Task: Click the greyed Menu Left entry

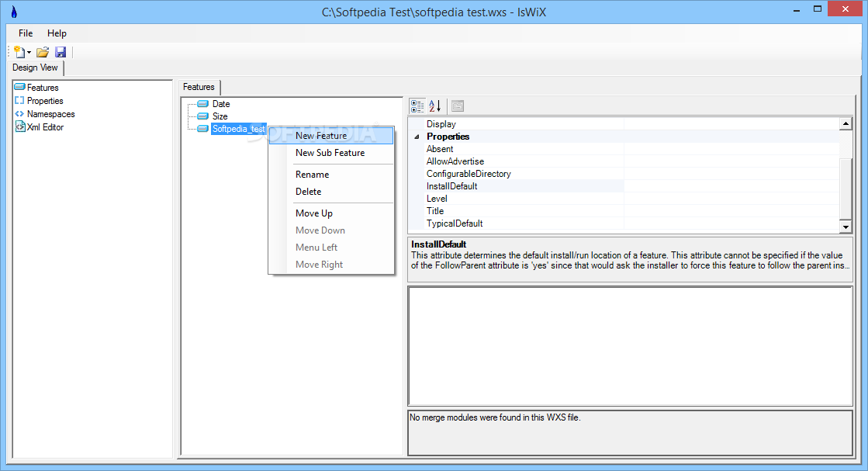Action: pyautogui.click(x=331, y=248)
